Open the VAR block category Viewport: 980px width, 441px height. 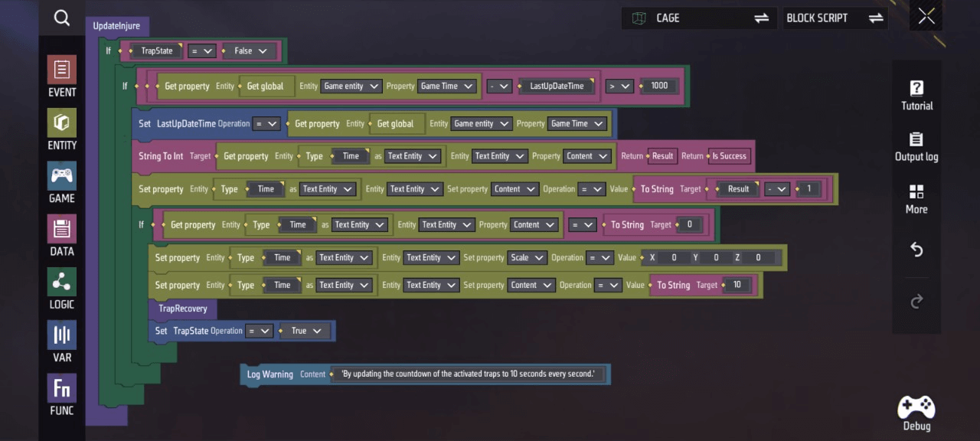tap(62, 341)
